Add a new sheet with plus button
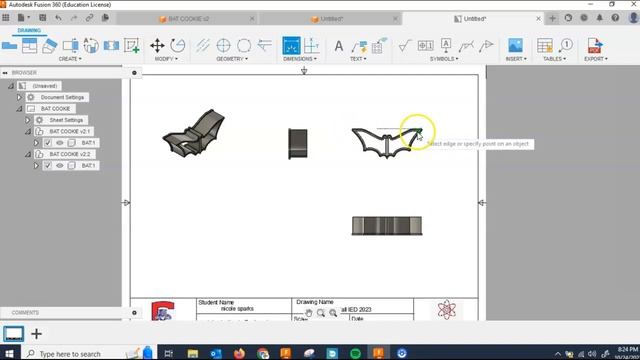Image resolution: width=640 pixels, height=360 pixels. [36, 334]
